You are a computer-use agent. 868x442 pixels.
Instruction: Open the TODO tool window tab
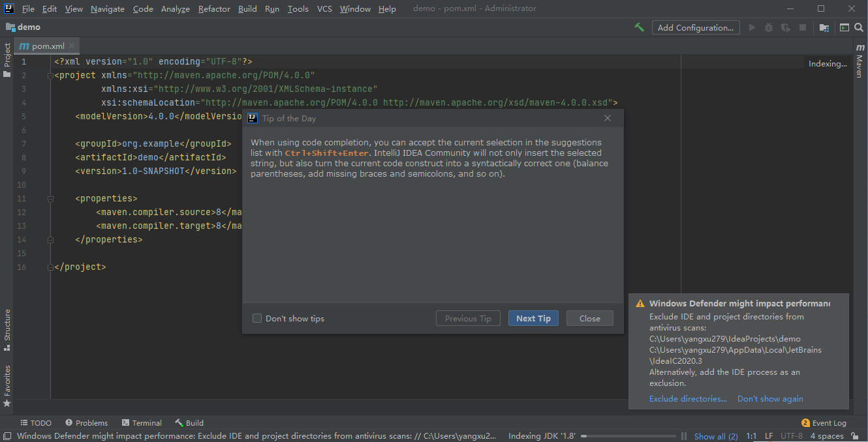tap(36, 423)
